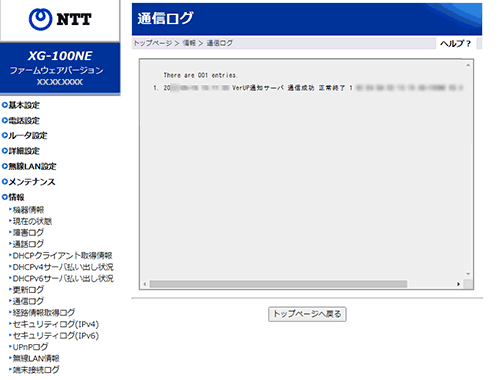Screen dimensions: 500x380
Task: Open the UPnPログ page
Action: click(x=30, y=347)
